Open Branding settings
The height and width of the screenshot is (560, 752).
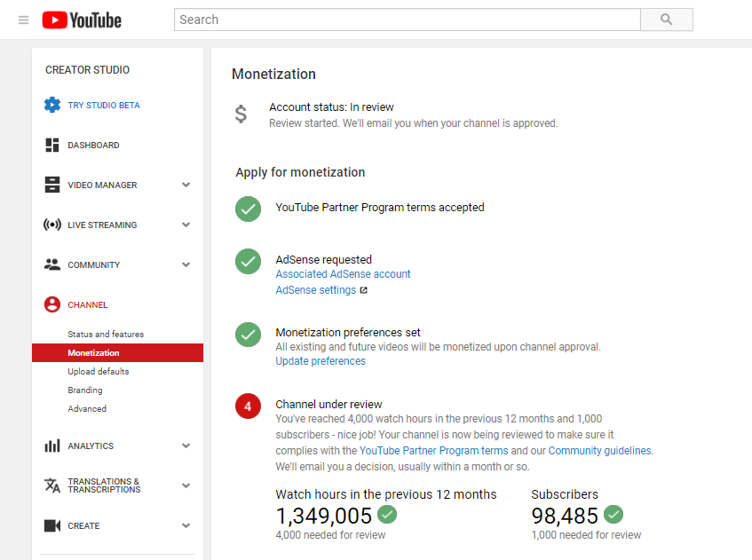coord(85,390)
